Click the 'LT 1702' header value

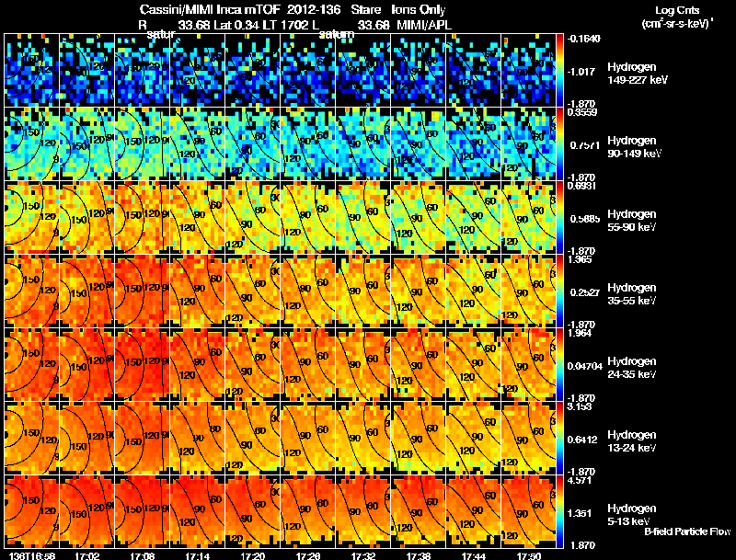[x=282, y=25]
